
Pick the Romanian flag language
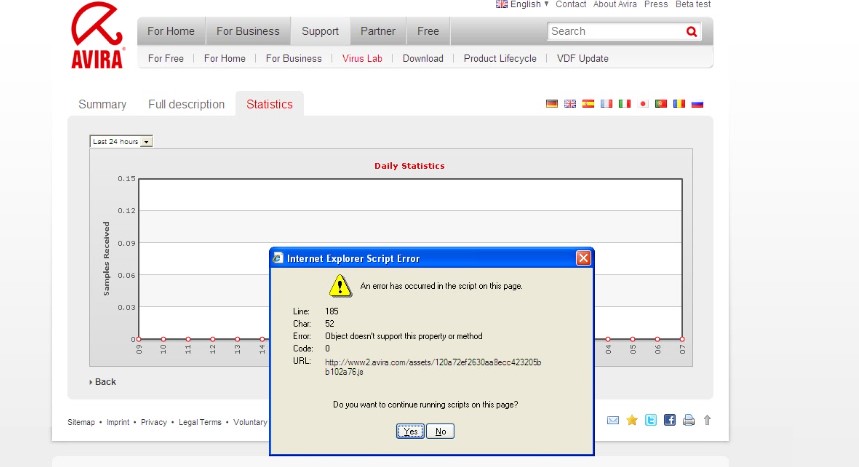pos(679,104)
